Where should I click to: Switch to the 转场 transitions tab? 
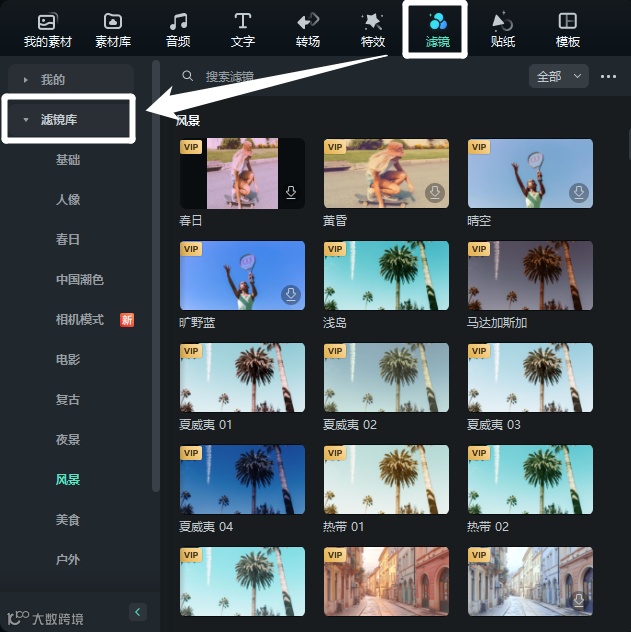click(308, 31)
